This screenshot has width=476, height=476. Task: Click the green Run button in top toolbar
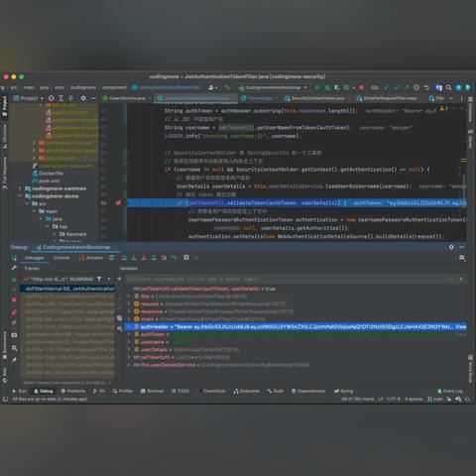click(317, 87)
